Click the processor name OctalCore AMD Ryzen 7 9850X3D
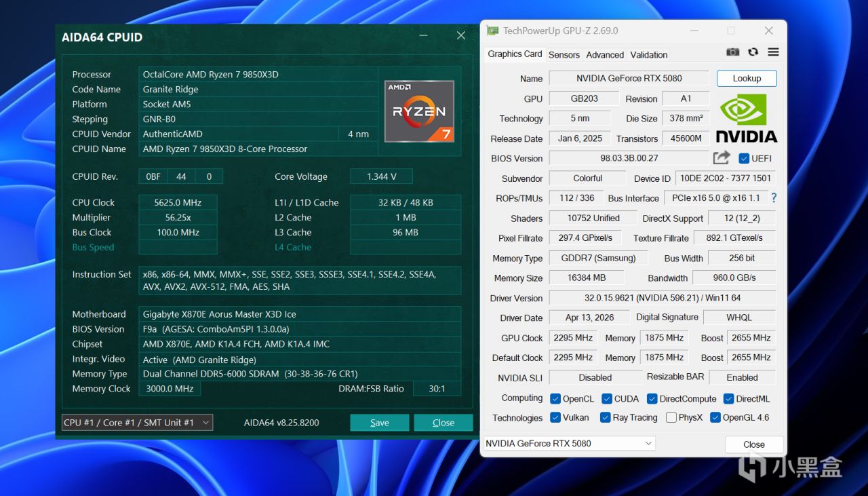The height and width of the screenshot is (496, 868). 258,74
